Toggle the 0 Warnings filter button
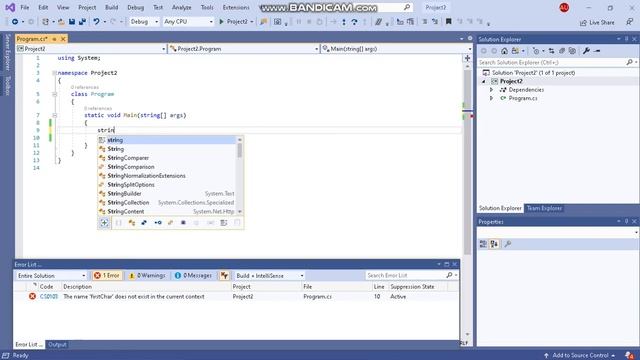Screen dimensions: 640x360 pyautogui.click(x=147, y=276)
